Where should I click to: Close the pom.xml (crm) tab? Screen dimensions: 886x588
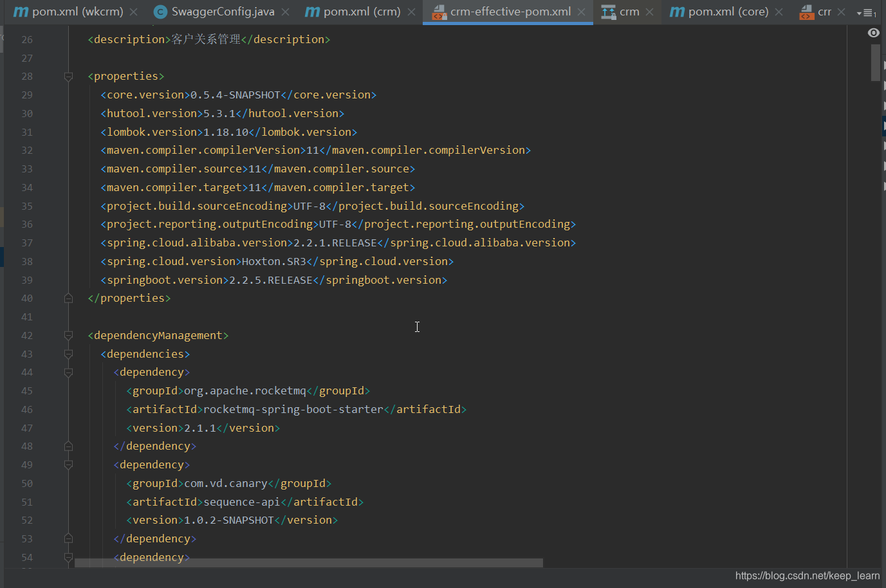click(411, 12)
